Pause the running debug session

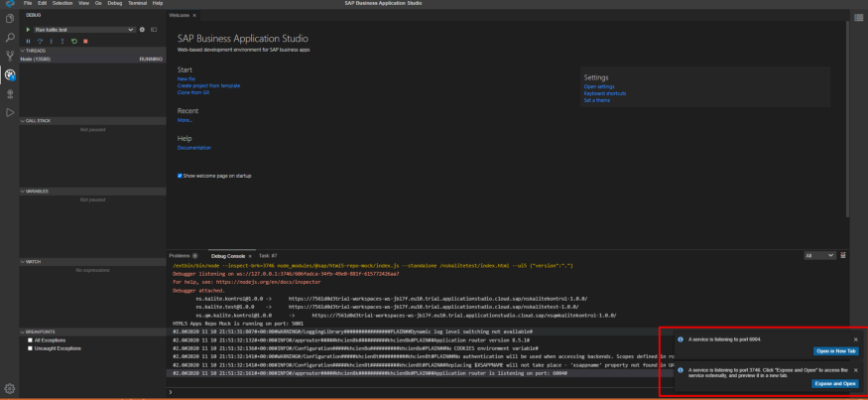tap(28, 41)
